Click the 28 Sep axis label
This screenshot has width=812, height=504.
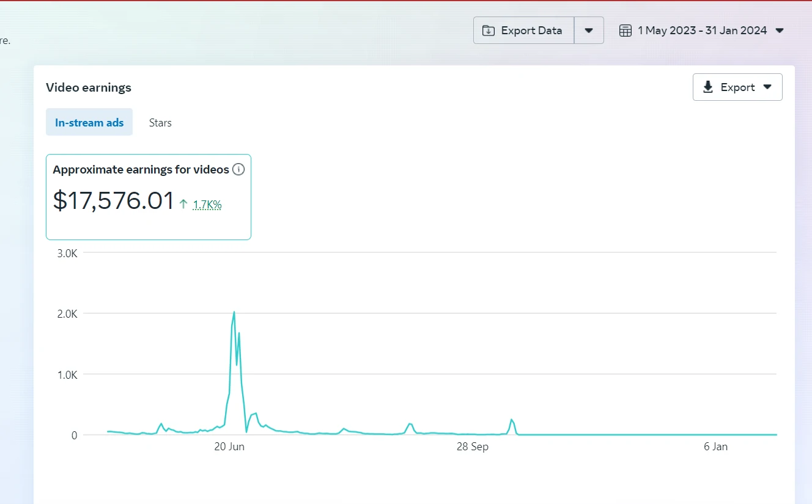pos(473,447)
